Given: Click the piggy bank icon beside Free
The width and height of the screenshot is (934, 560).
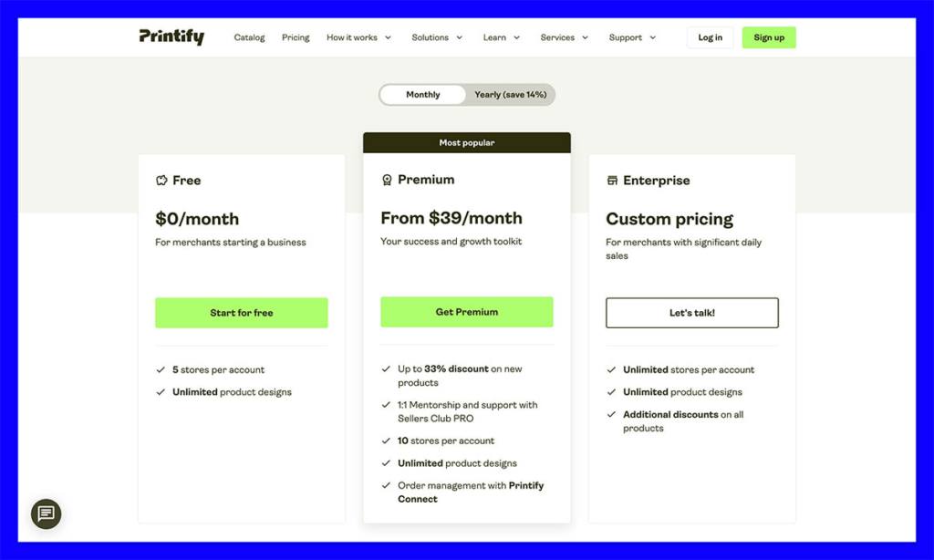Looking at the screenshot, I should (161, 180).
